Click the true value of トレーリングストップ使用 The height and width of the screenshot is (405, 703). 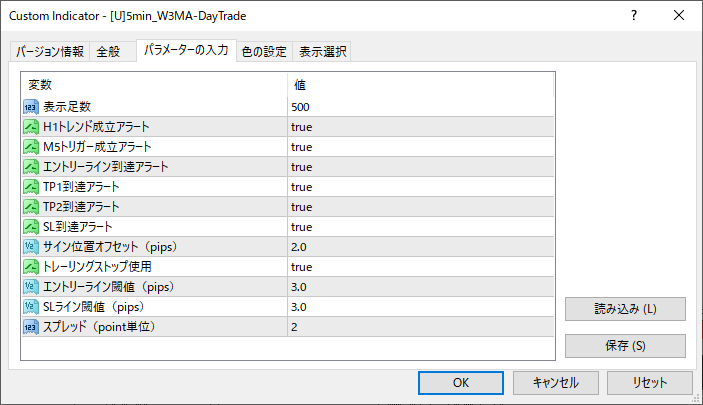tap(302, 267)
